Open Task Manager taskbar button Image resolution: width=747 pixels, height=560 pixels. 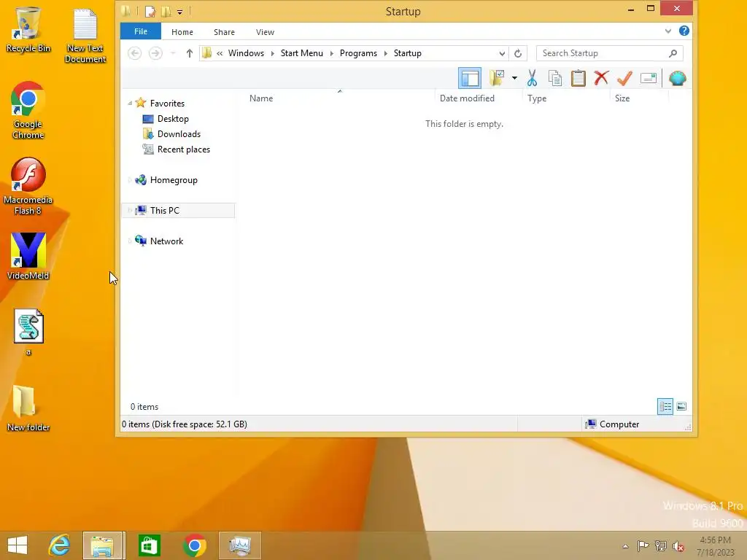pyautogui.click(x=239, y=545)
